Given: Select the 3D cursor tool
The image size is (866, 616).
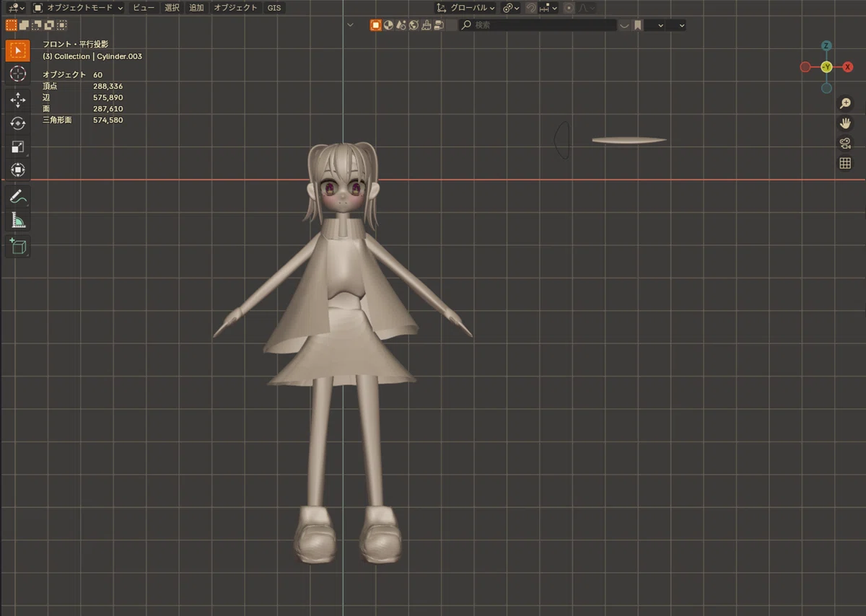Looking at the screenshot, I should click(18, 74).
